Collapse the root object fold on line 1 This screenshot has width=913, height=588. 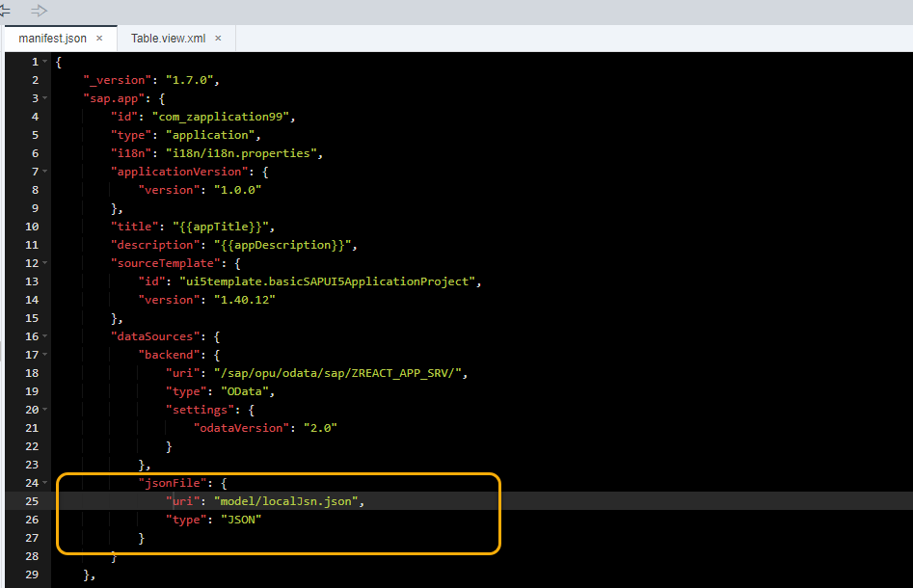pyautogui.click(x=45, y=61)
